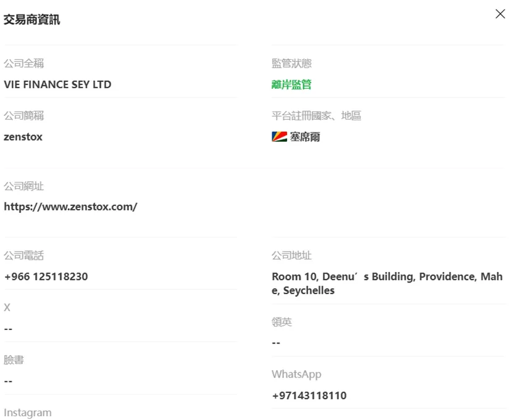Screen dimensions: 513x420
Task: Close the 交易商資訊 dialog
Action: (x=500, y=14)
